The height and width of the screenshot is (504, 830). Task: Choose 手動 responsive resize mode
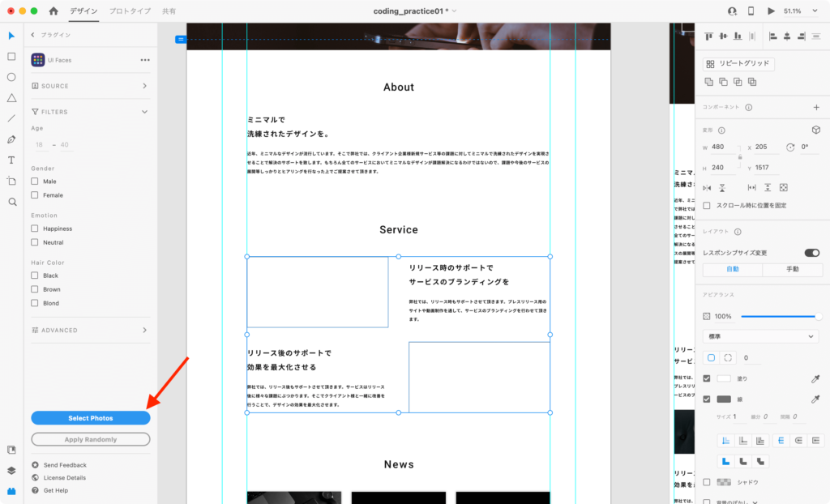click(793, 269)
